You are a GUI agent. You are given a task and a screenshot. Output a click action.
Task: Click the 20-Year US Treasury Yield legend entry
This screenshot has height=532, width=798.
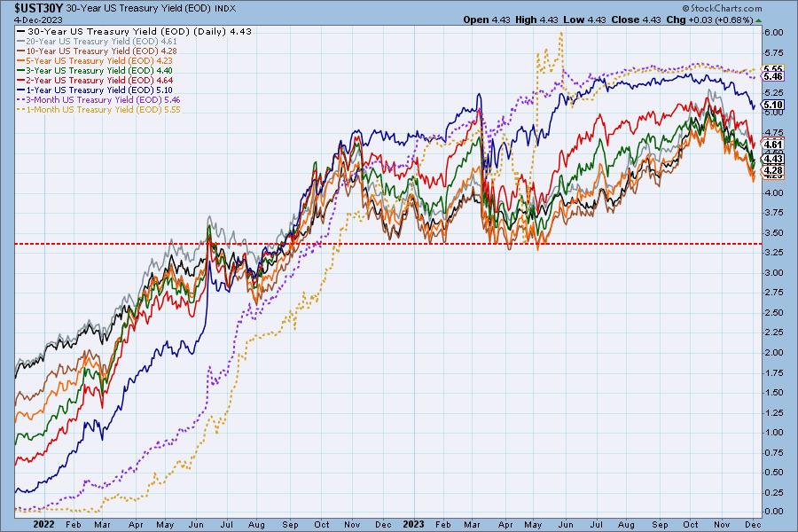click(x=98, y=42)
